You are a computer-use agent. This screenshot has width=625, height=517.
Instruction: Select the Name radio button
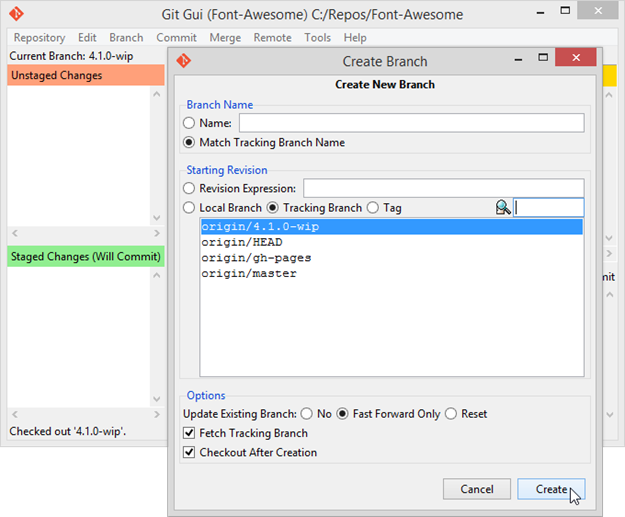click(x=189, y=123)
